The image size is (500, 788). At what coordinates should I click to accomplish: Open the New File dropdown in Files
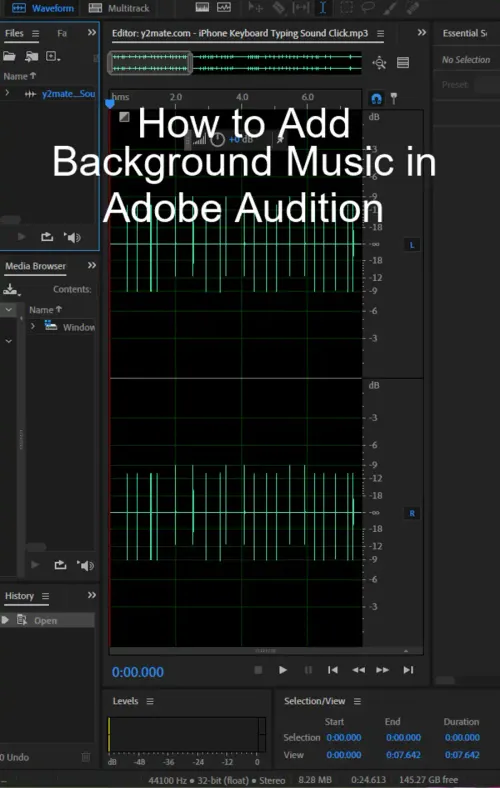53,56
